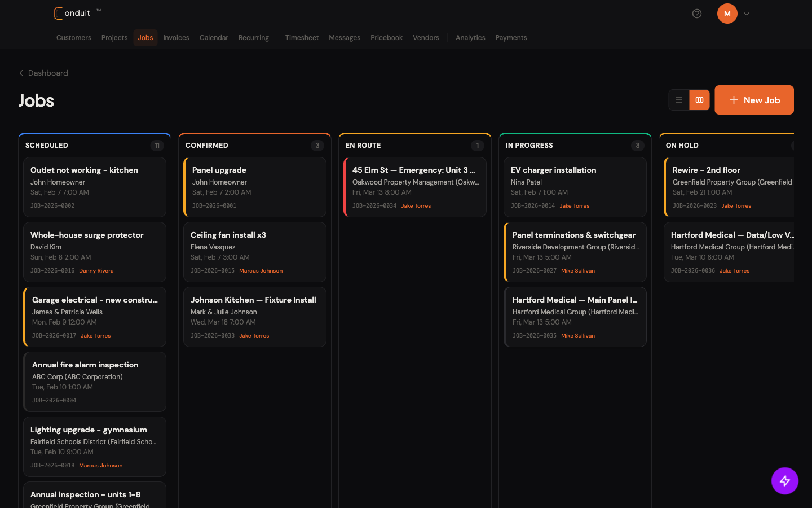Select the Jobs tab

click(x=145, y=38)
